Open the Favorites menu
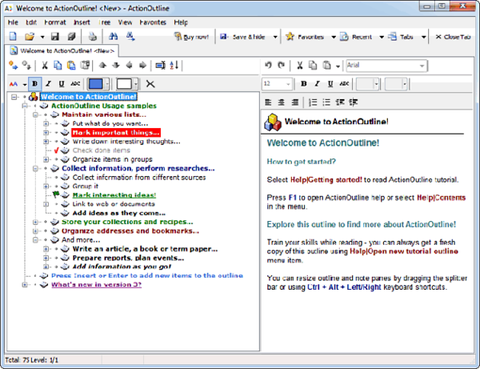 [x=153, y=22]
